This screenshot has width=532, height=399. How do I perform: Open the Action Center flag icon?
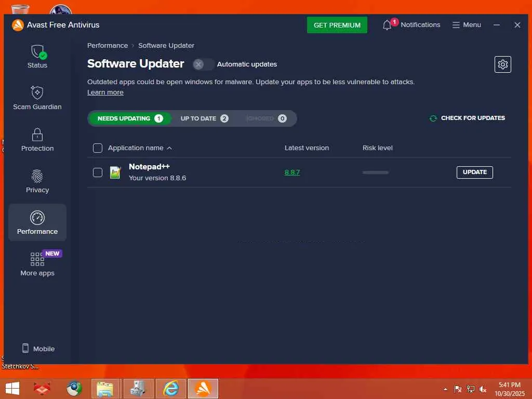[x=458, y=389]
